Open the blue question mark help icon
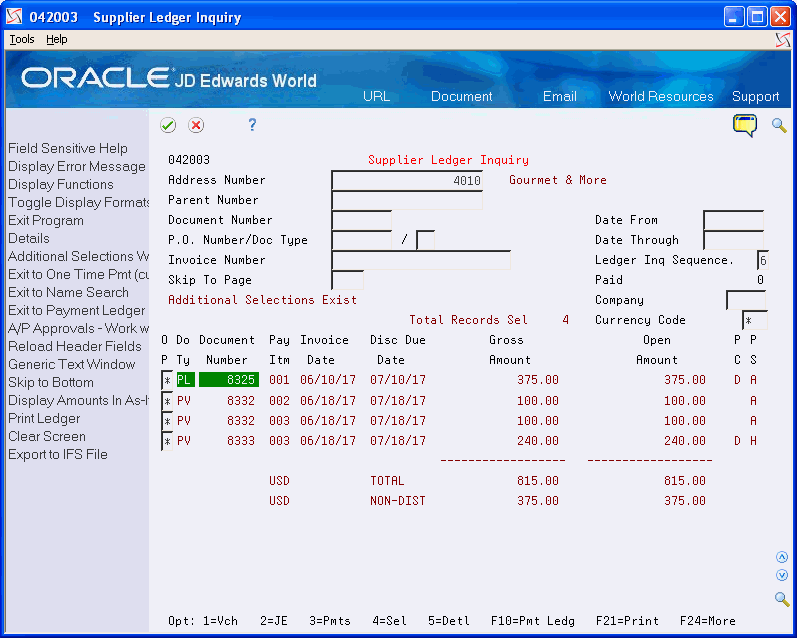 coord(252,125)
